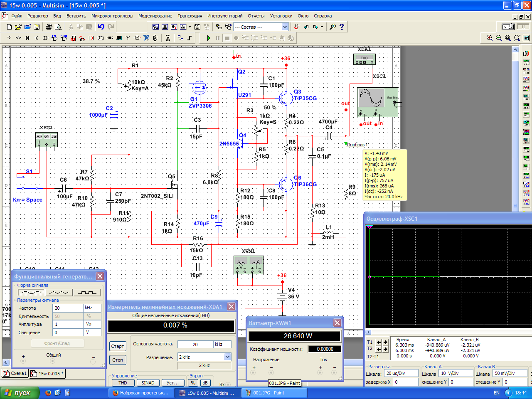This screenshot has width=532, height=399.
Task: Move oscilloscope cursor T1 right
Action: tap(385, 342)
